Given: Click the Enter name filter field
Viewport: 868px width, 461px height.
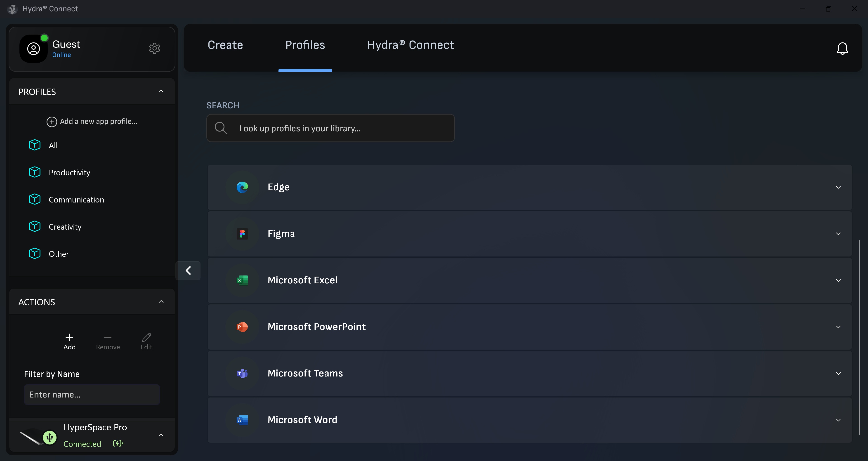Looking at the screenshot, I should (x=91, y=394).
